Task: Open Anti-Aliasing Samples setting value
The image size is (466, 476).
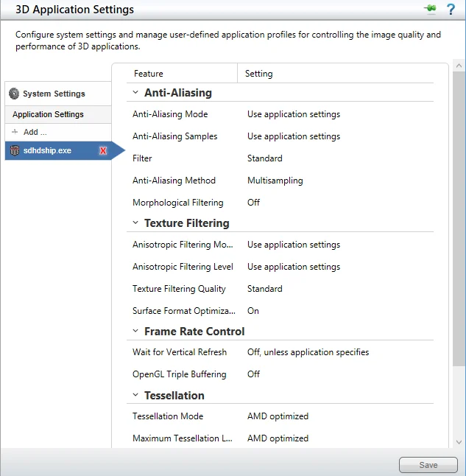Action: [294, 136]
